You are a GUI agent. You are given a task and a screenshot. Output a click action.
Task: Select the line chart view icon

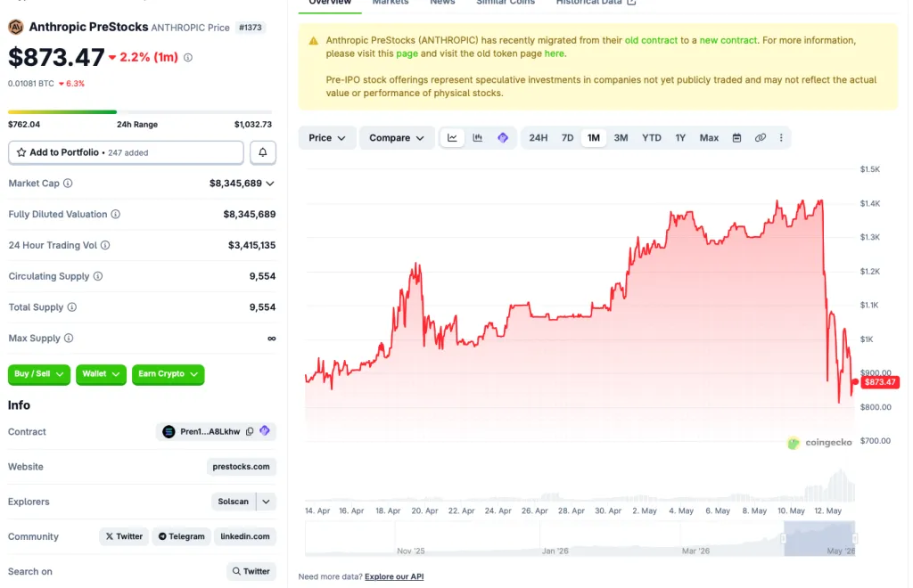click(x=452, y=138)
